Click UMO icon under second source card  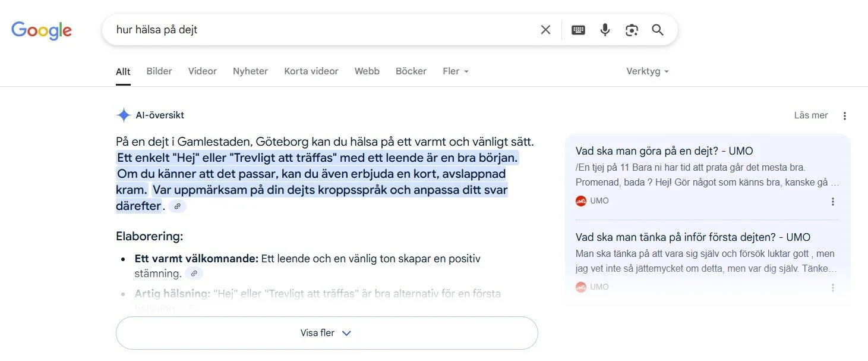(581, 287)
